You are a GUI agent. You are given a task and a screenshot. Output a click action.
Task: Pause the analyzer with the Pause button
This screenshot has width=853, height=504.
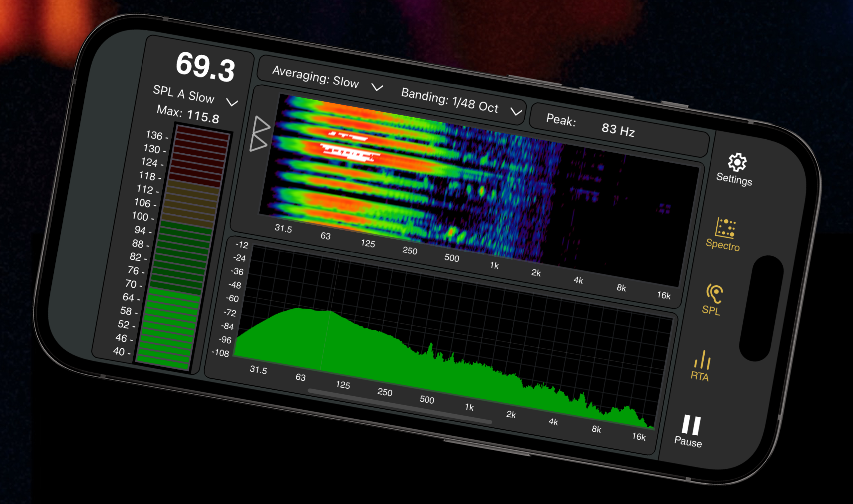[691, 424]
